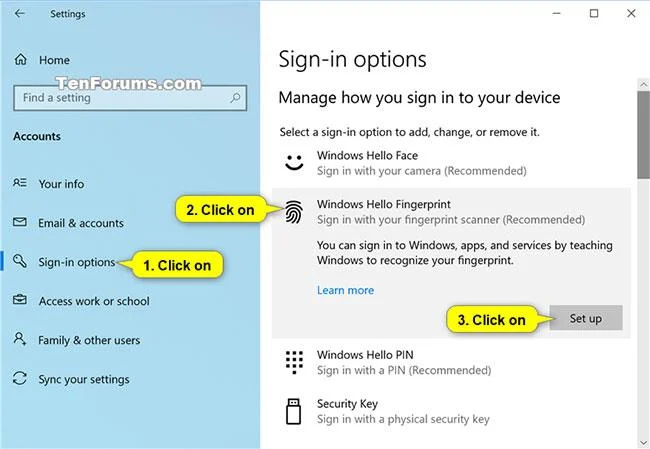Click the Family & other users person icon

(x=19, y=339)
